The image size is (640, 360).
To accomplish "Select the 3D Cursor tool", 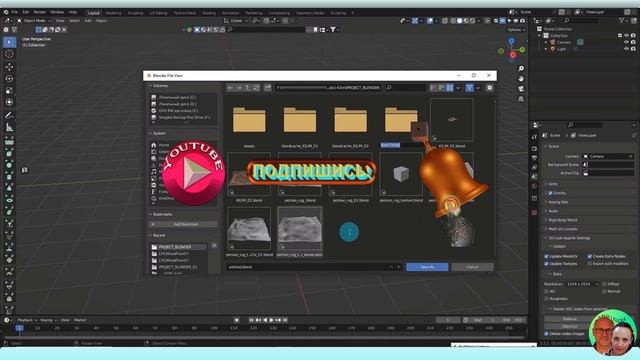I will (9, 54).
